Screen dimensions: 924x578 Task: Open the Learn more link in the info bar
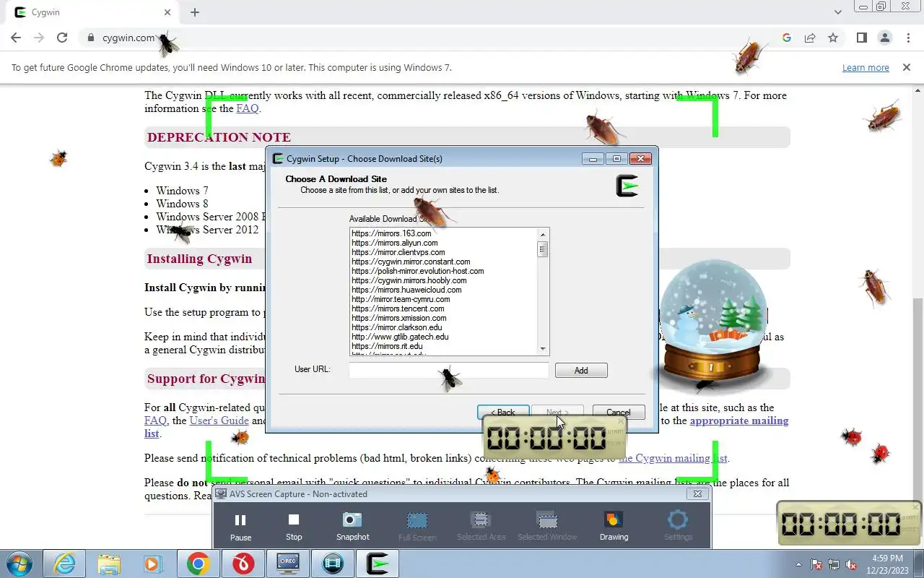tap(866, 67)
